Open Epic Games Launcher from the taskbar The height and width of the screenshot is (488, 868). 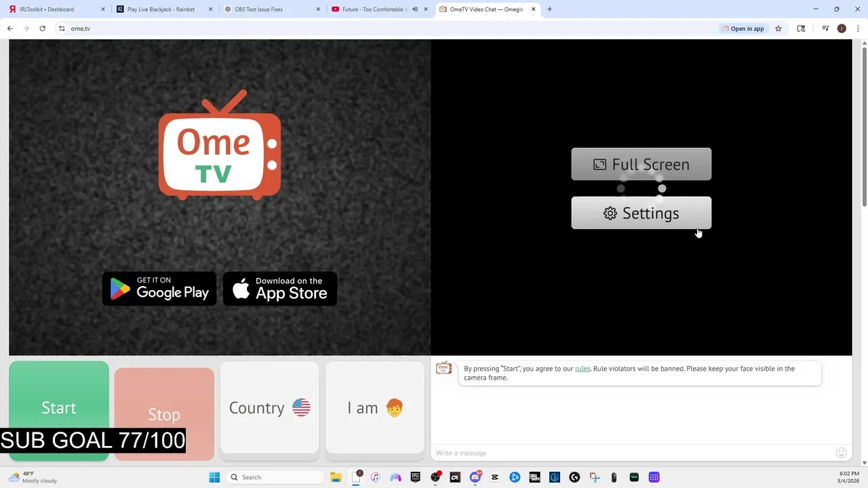click(416, 477)
